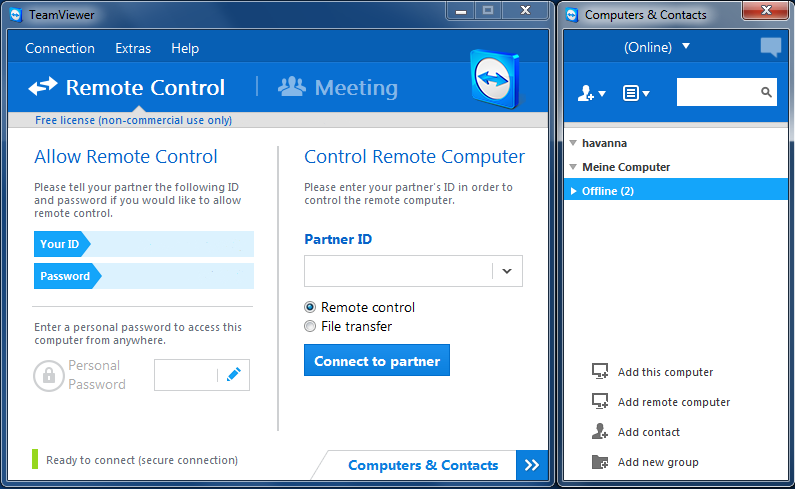This screenshot has width=795, height=489.
Task: Collapse the Meine Computer group
Action: point(573,167)
